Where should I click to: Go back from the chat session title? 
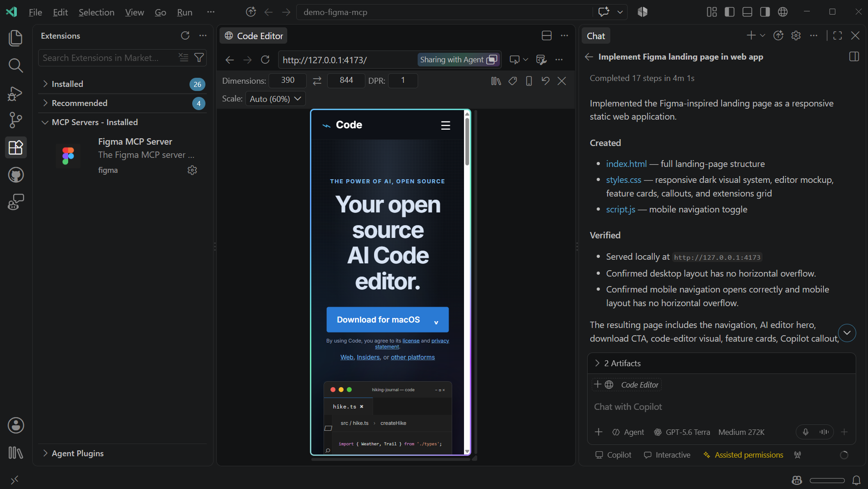(x=589, y=57)
